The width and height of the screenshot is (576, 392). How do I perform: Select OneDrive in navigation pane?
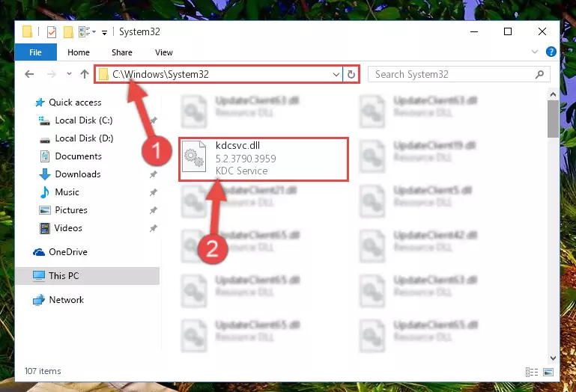point(68,252)
